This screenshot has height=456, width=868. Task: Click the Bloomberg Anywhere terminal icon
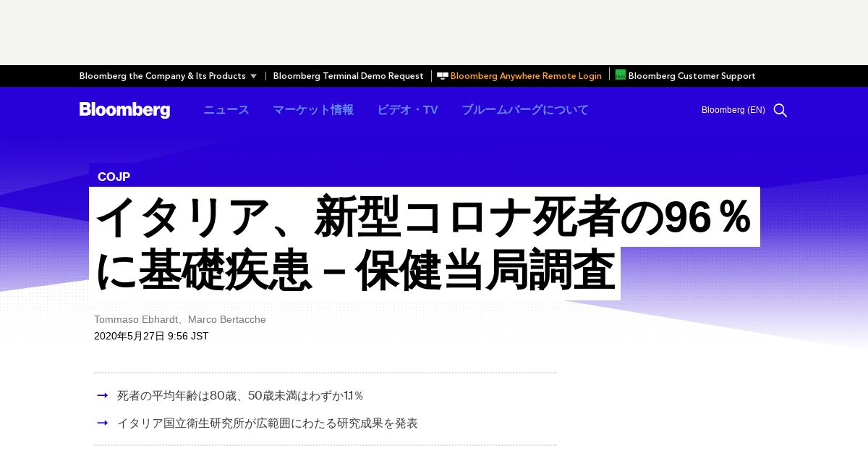click(x=443, y=75)
